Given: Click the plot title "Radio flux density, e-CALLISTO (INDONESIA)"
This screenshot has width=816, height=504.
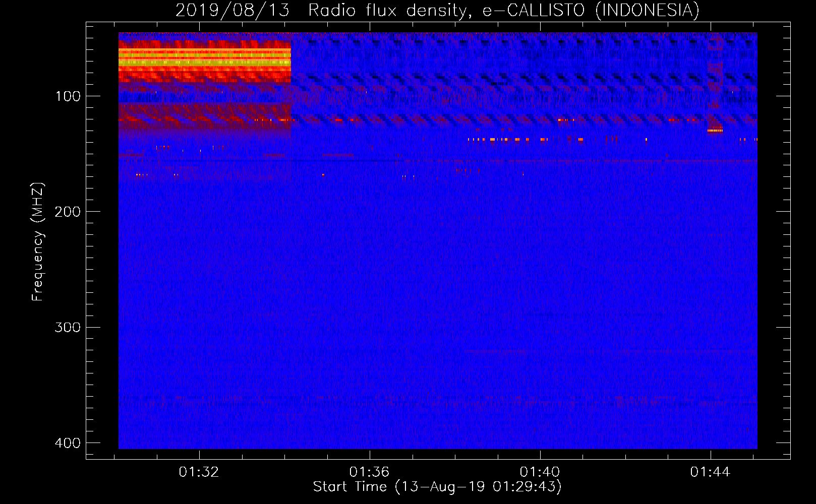Looking at the screenshot, I should [x=504, y=10].
